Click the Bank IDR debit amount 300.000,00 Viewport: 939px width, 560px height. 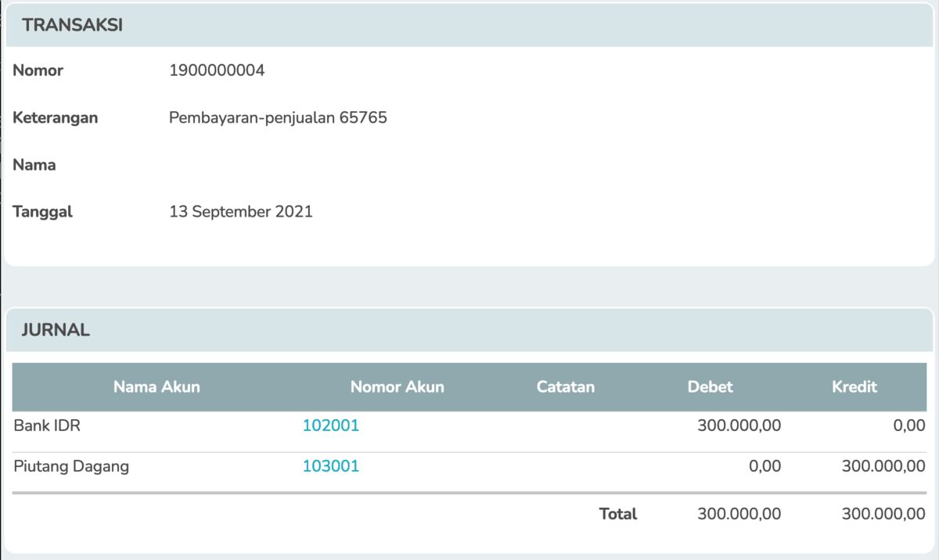coord(739,426)
